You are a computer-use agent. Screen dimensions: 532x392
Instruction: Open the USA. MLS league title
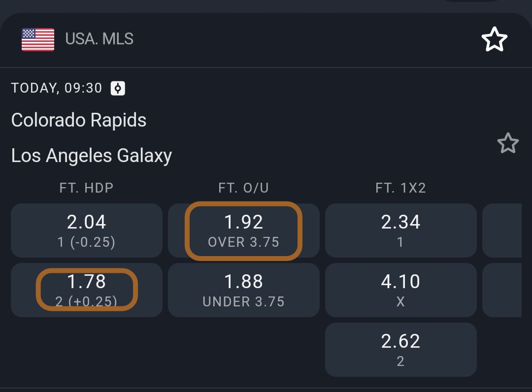coord(99,39)
